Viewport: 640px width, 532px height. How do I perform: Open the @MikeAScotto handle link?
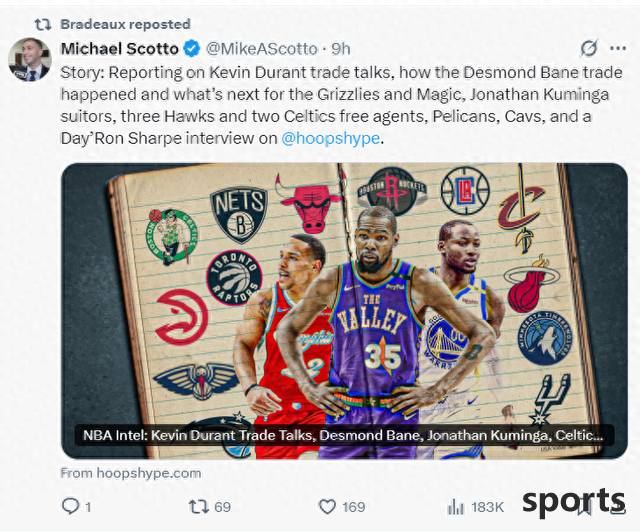(x=262, y=49)
